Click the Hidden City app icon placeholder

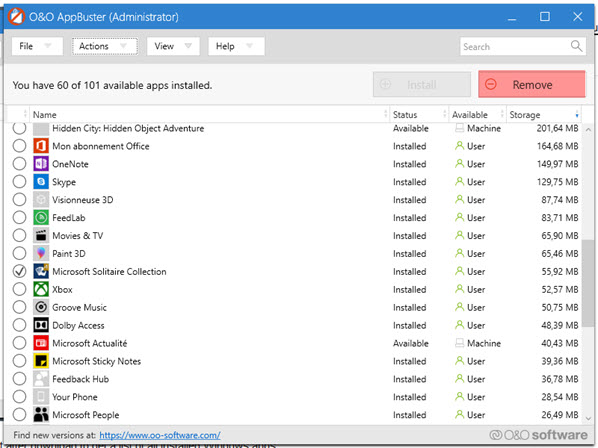tap(41, 129)
